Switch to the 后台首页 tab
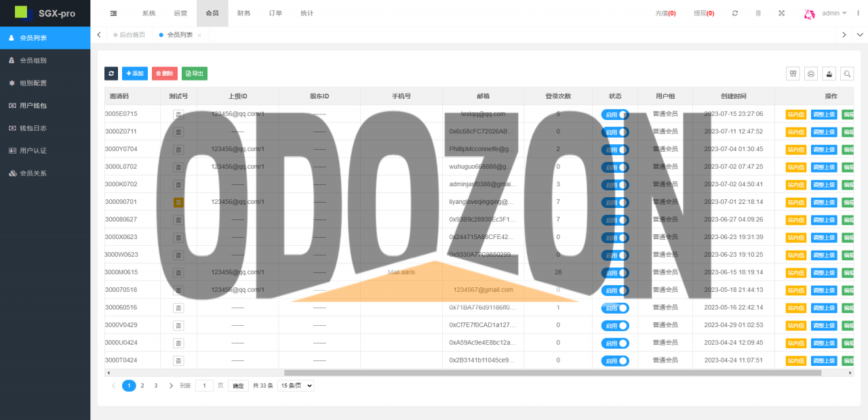The height and width of the screenshot is (420, 868). (130, 35)
